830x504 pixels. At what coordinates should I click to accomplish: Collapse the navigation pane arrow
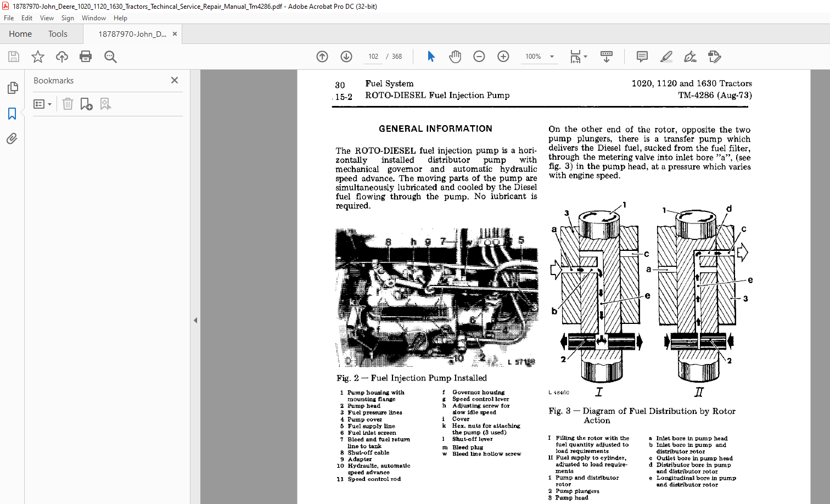click(x=195, y=320)
